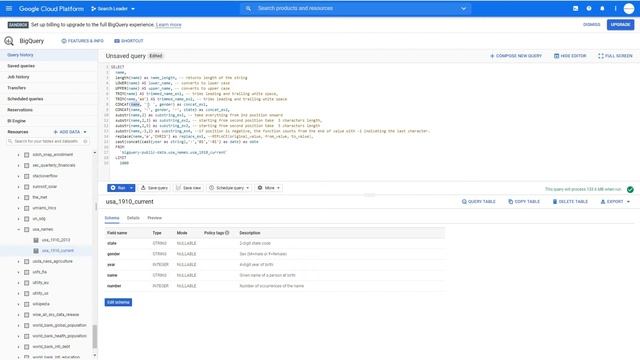Screen dimensions: 640x360
Task: Click Save view
Action: [188, 188]
